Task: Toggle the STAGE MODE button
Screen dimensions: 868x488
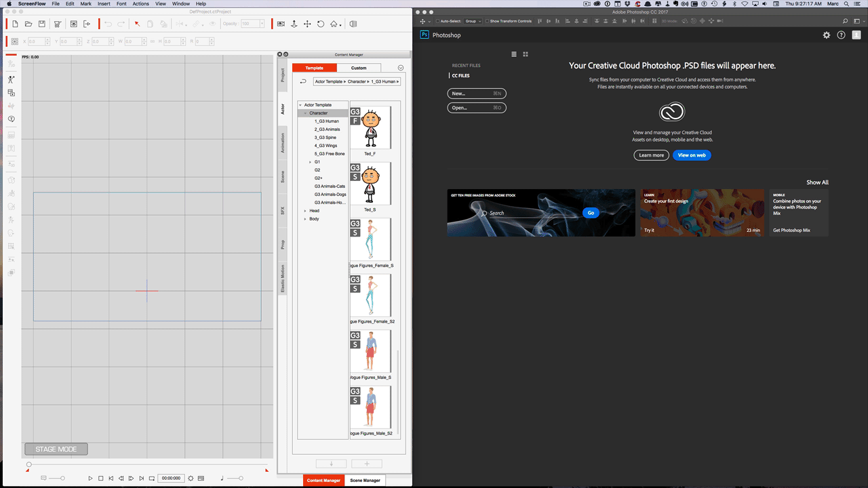Action: coord(56,449)
